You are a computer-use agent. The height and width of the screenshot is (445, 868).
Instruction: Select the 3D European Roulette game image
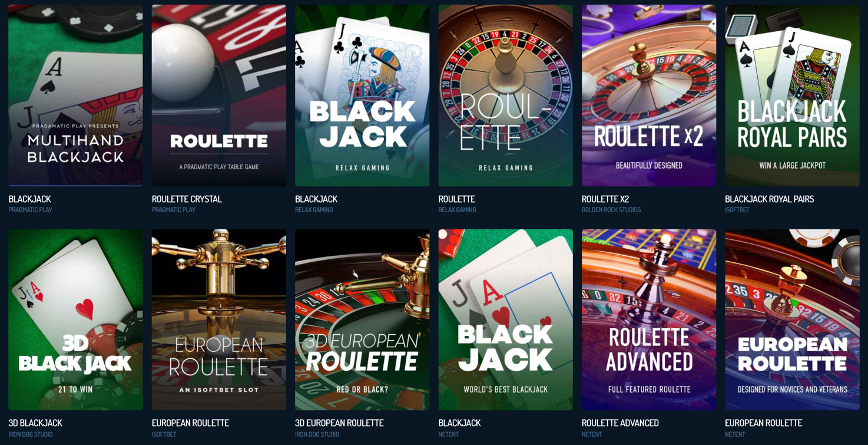[x=362, y=319]
